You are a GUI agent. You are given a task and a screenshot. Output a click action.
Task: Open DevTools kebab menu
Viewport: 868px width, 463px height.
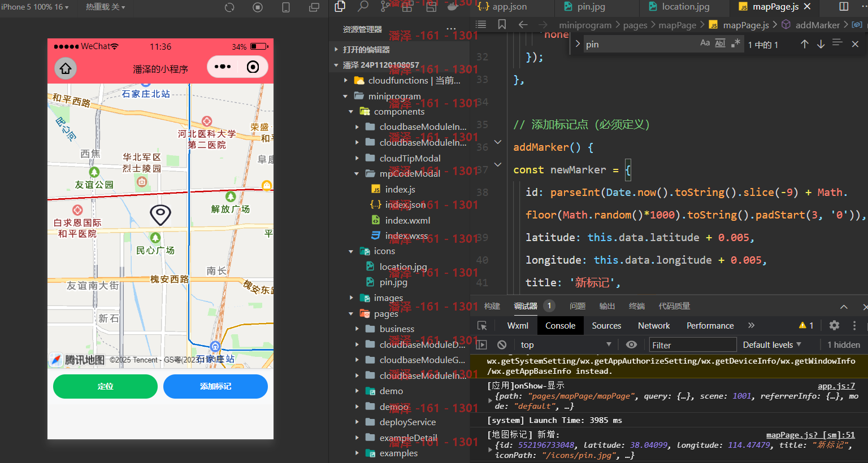point(854,325)
